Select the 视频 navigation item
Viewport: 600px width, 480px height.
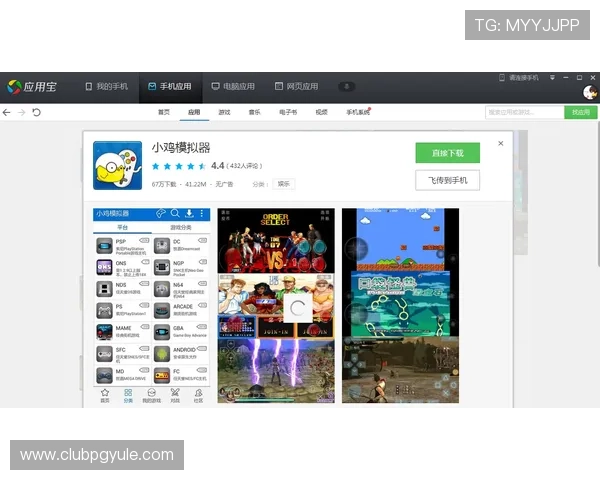(x=321, y=112)
